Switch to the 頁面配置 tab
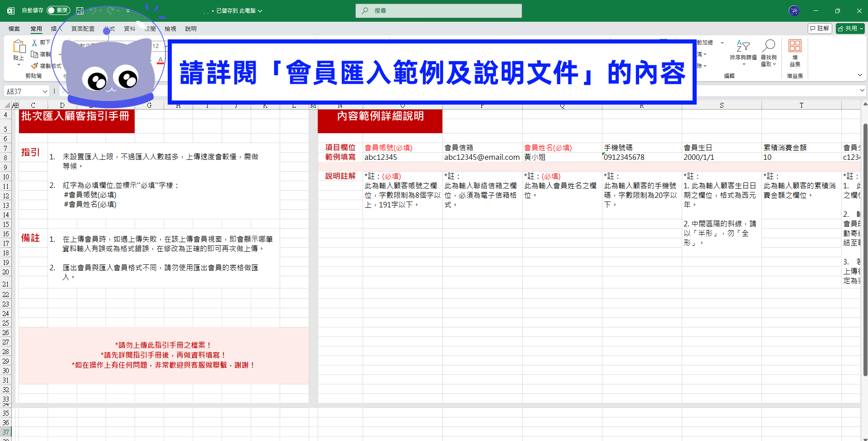The image size is (868, 441). click(x=83, y=29)
